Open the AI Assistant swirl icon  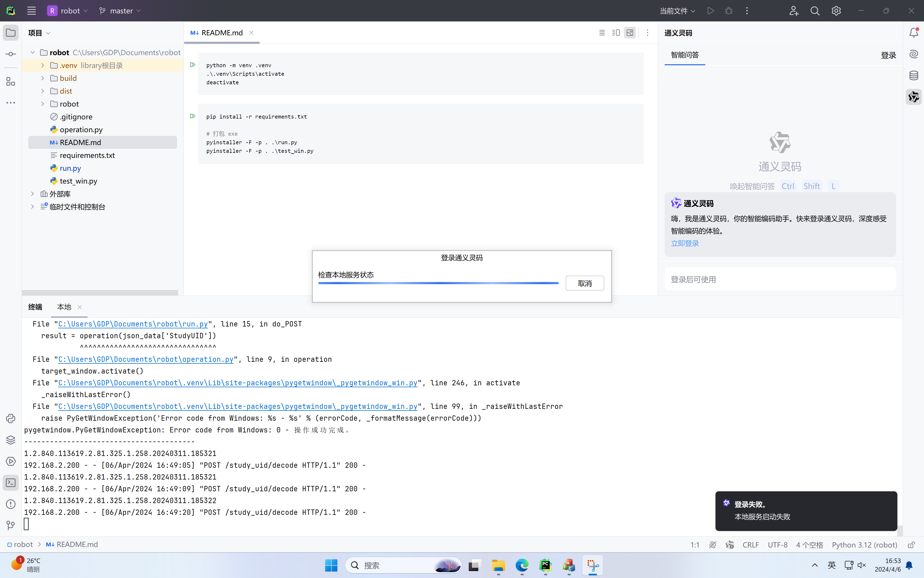914,54
